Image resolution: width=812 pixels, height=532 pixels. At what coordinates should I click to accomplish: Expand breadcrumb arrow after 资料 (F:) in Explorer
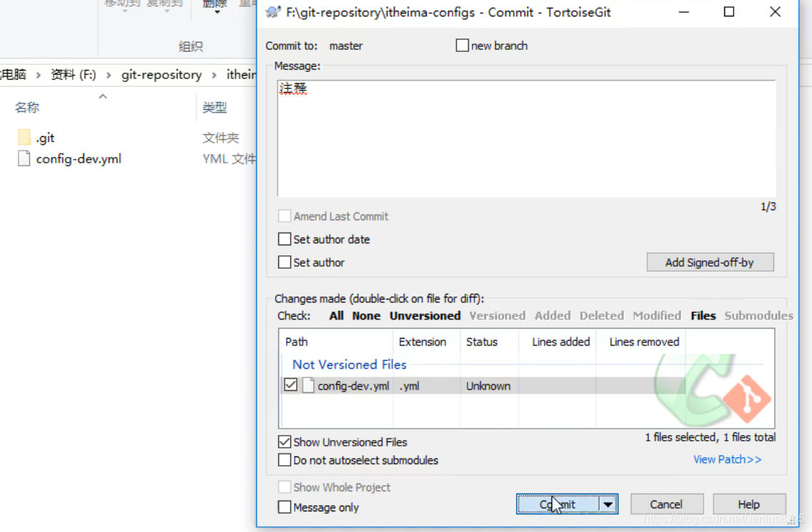(x=108, y=75)
